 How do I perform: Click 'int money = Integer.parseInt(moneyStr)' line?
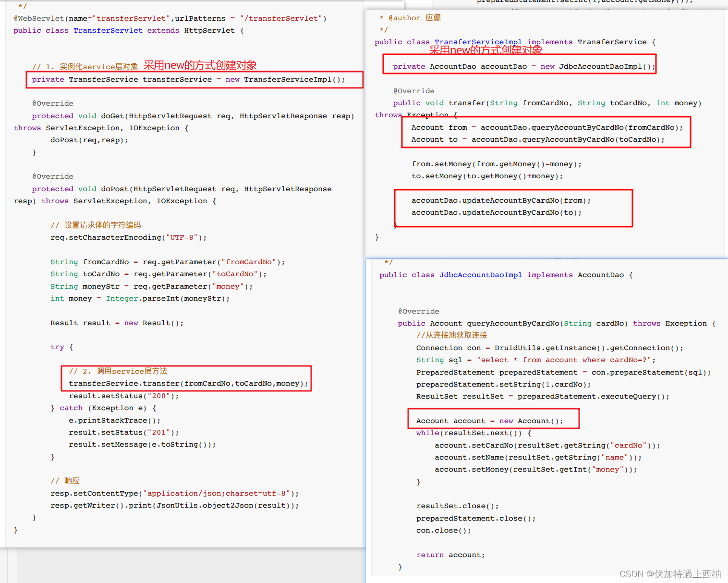140,298
